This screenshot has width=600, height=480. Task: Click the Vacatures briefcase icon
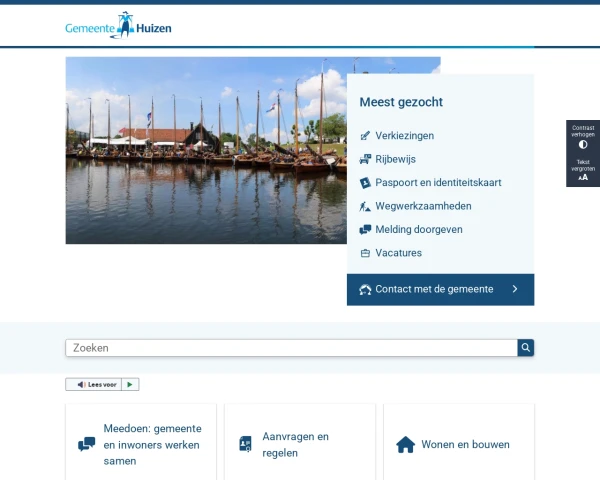click(365, 253)
